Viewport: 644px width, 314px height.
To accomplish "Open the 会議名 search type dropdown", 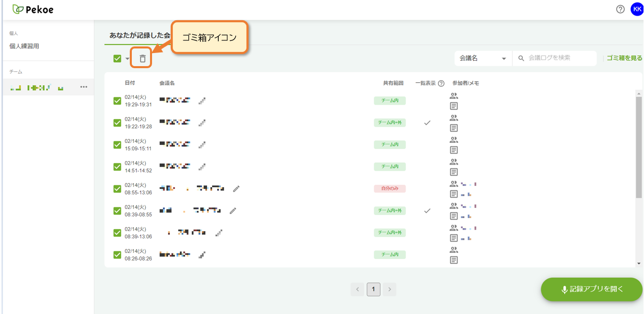I will click(x=483, y=58).
